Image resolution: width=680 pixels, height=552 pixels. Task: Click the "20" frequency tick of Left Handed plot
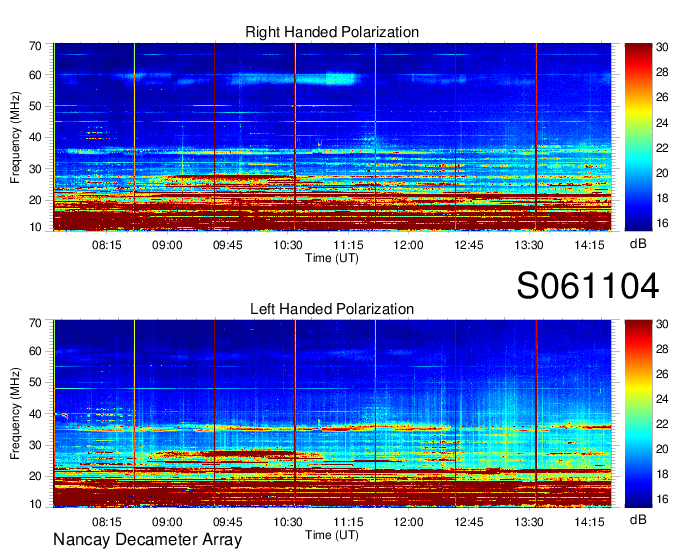35,476
